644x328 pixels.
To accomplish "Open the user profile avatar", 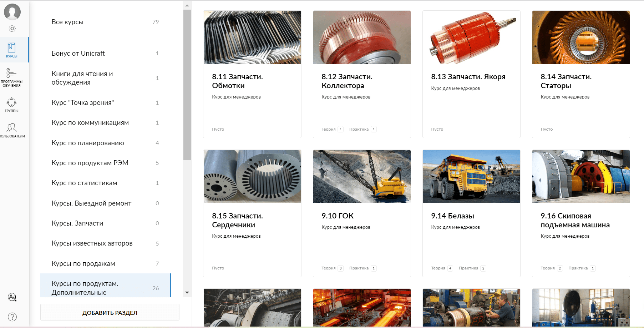I will pyautogui.click(x=12, y=12).
